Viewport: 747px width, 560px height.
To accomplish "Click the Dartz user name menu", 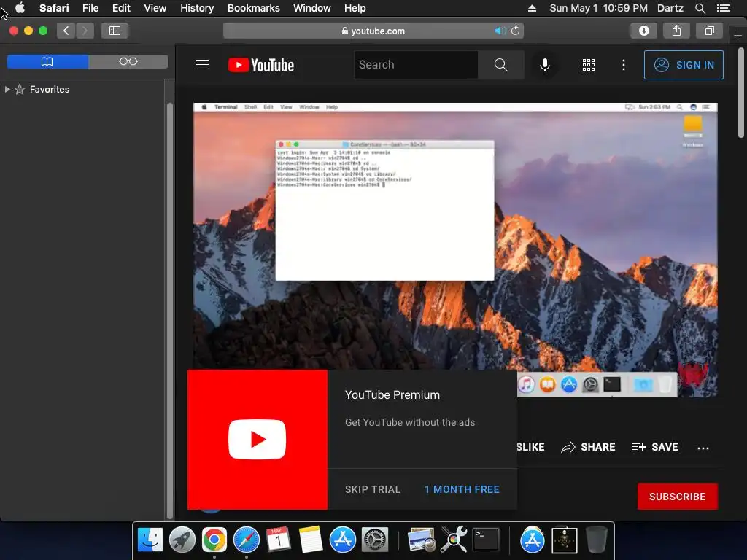I will [670, 8].
